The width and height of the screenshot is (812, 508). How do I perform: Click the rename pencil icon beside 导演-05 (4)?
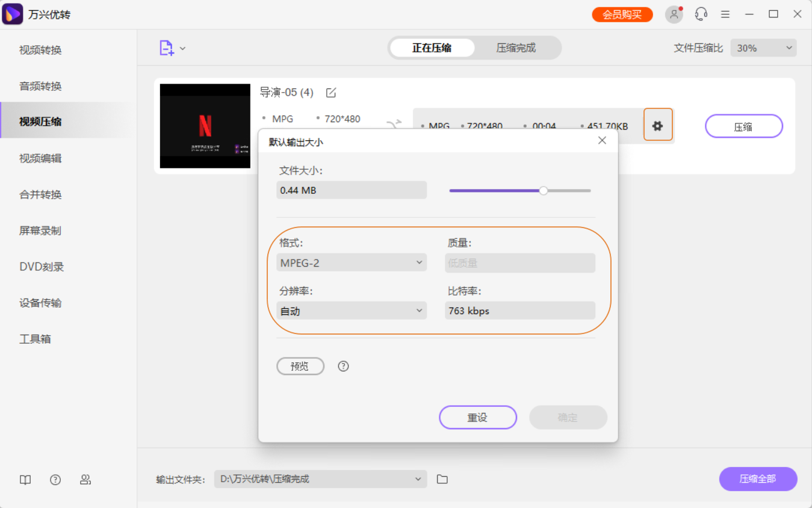330,93
